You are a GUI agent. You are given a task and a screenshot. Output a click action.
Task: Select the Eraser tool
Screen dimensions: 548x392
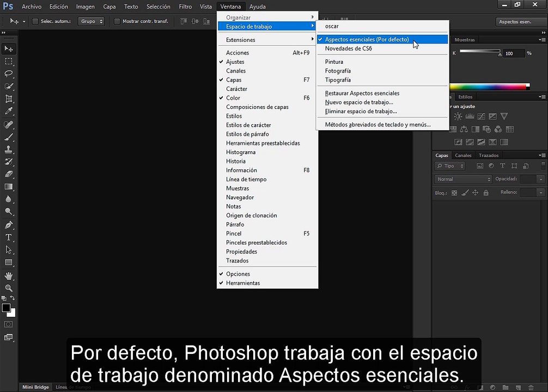point(8,174)
